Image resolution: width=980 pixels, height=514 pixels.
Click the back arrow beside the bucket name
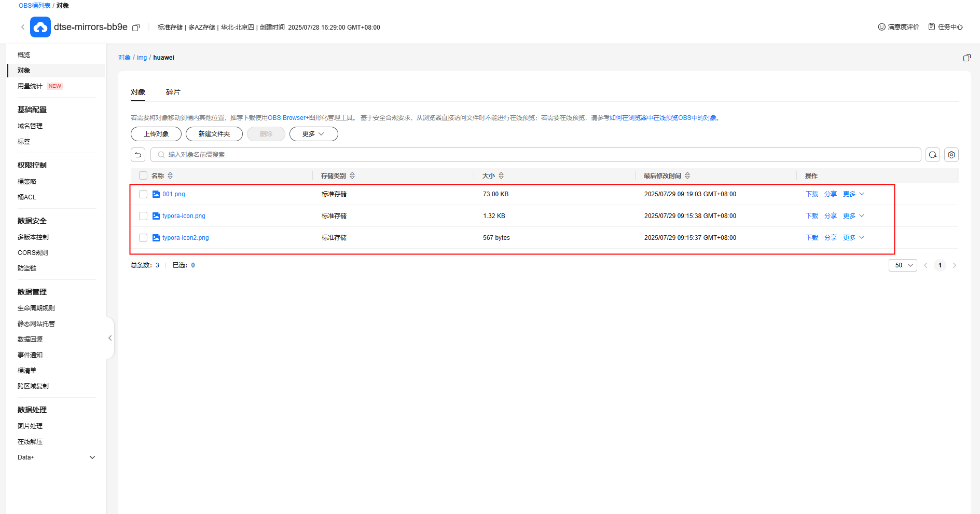pos(22,27)
